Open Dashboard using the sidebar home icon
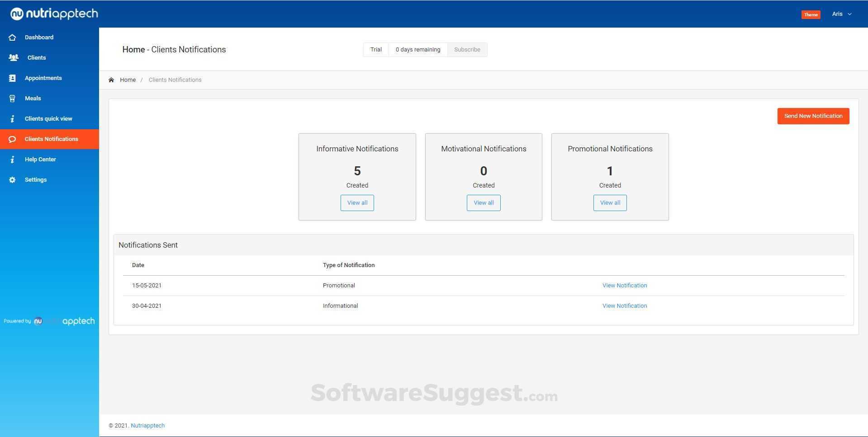868x437 pixels. tap(12, 37)
